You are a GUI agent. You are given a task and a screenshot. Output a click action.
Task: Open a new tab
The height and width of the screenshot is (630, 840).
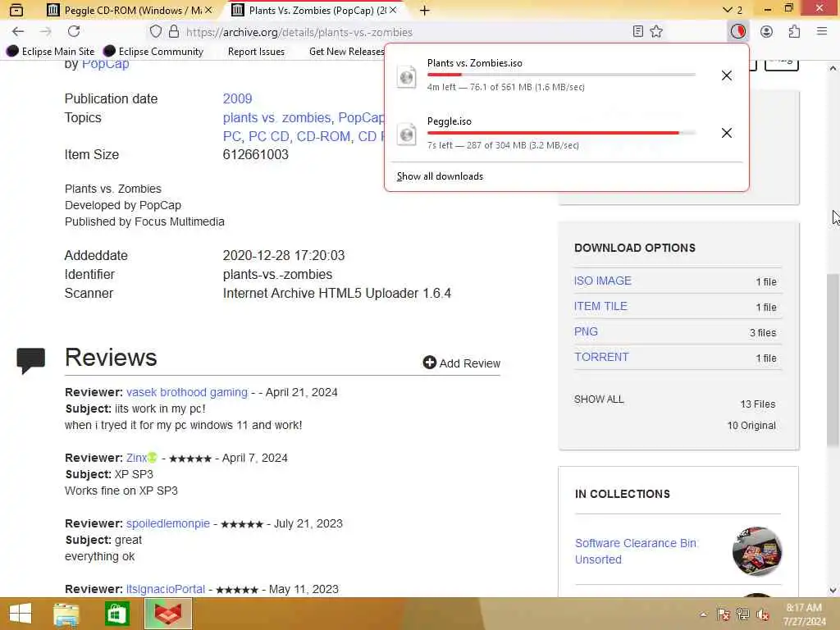point(425,10)
